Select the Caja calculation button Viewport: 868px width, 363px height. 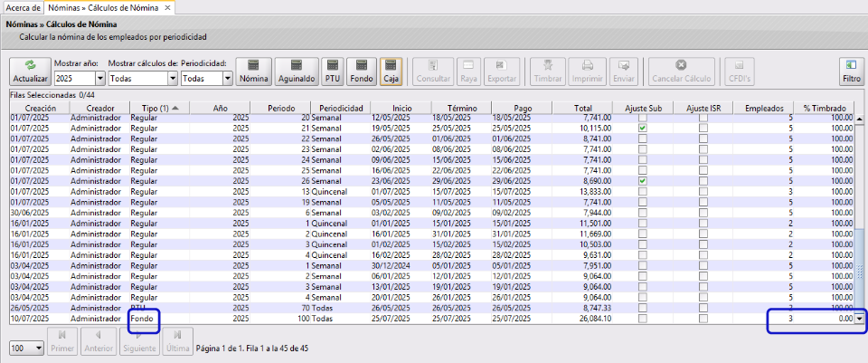[392, 72]
